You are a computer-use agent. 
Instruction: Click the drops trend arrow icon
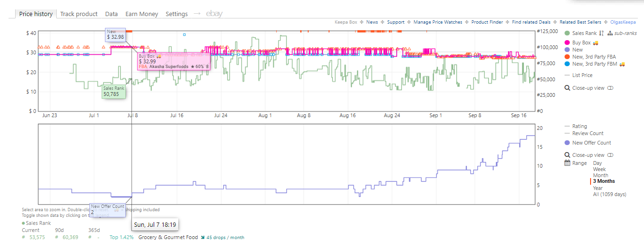(202, 237)
